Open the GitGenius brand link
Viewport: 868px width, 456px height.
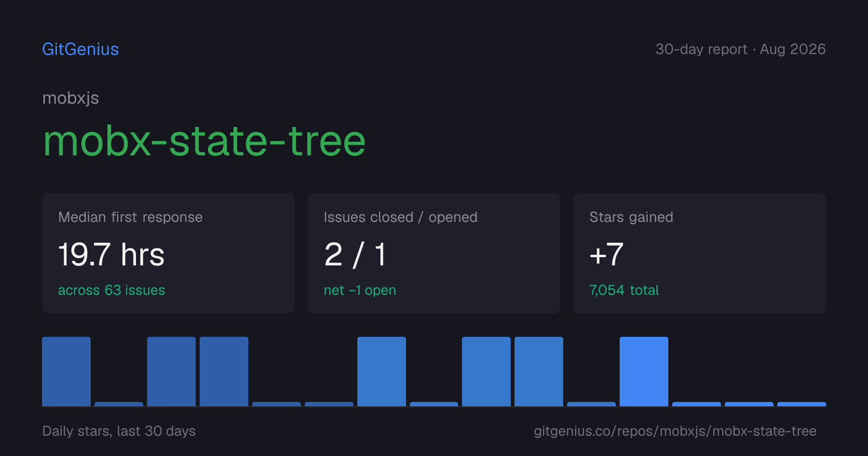[81, 49]
